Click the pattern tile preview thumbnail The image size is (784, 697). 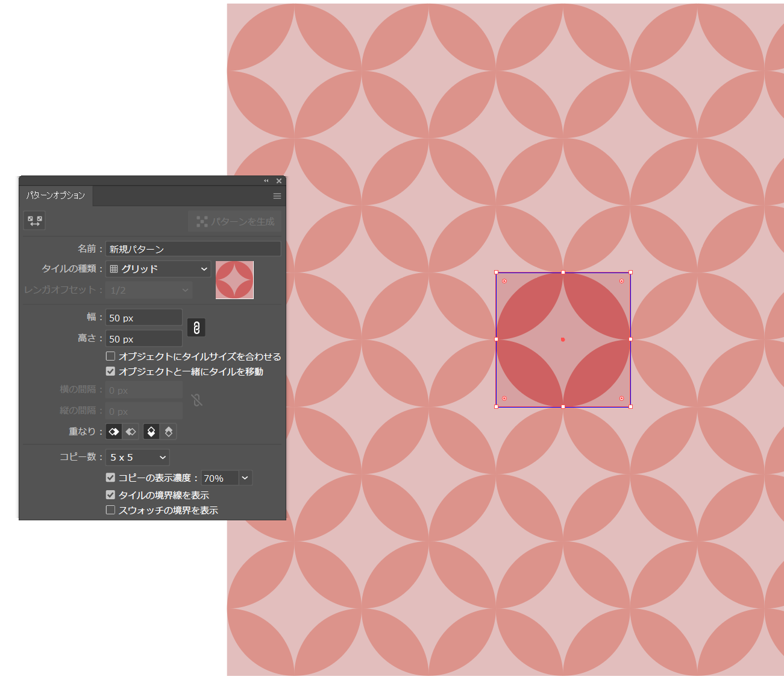point(234,280)
